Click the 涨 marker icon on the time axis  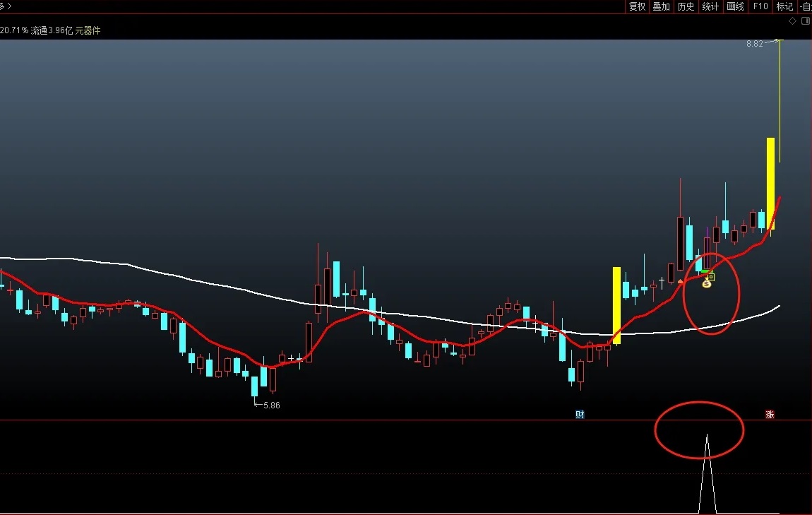[x=770, y=415]
